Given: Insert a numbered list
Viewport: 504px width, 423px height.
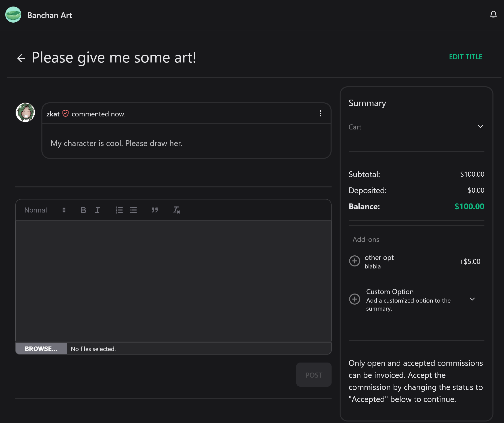Looking at the screenshot, I should click(119, 210).
